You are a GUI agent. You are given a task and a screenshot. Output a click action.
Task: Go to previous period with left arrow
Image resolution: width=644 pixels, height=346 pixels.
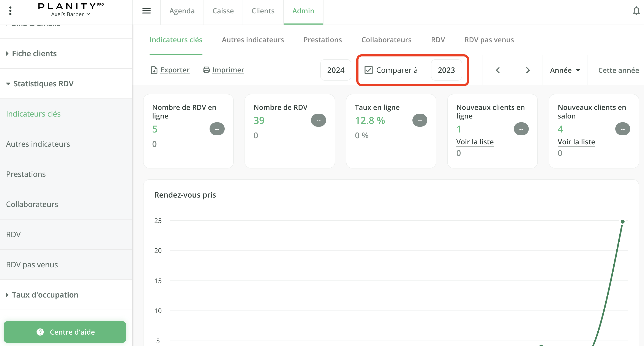pyautogui.click(x=497, y=70)
